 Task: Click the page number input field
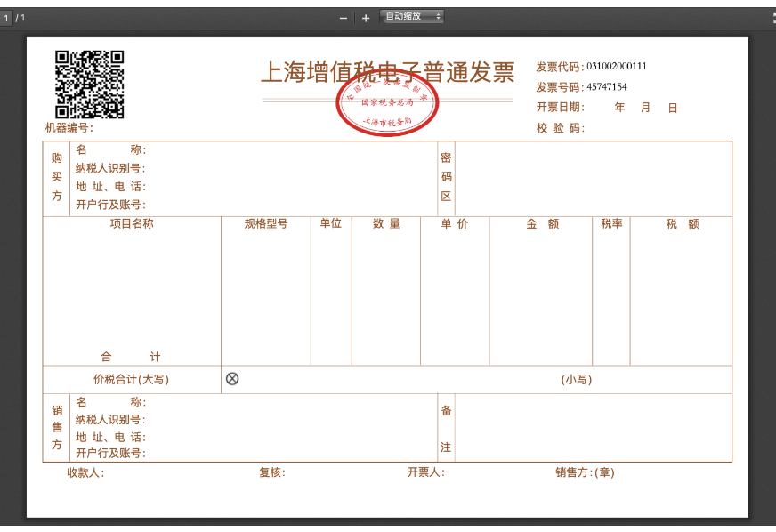6,19
